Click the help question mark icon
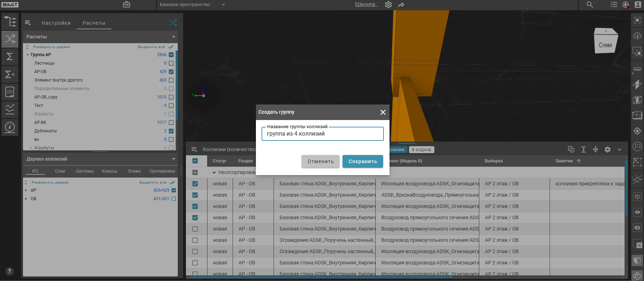This screenshot has width=644, height=281. [10, 271]
